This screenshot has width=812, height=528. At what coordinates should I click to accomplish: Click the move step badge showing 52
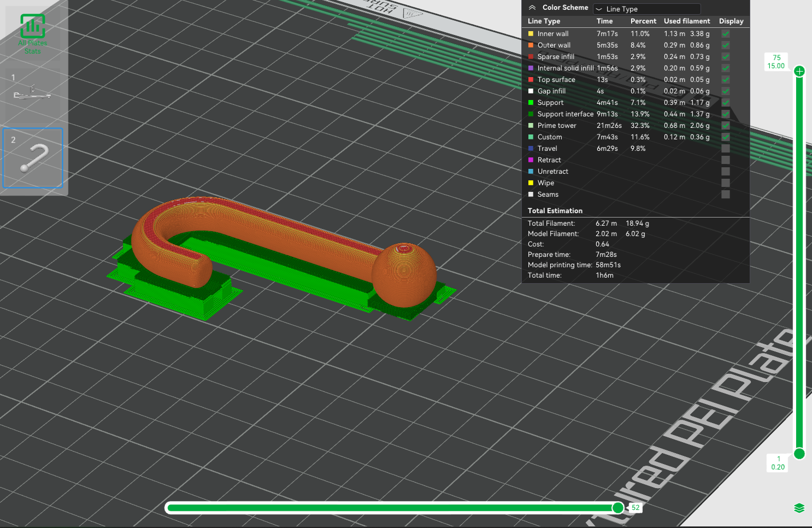point(635,508)
